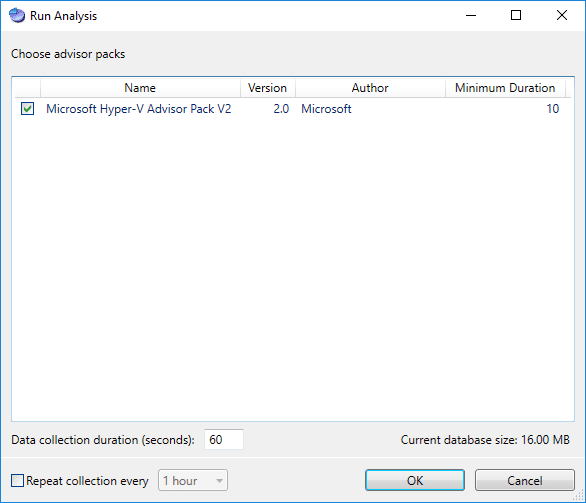This screenshot has height=503, width=586.
Task: Uncheck the Microsoft Hyper-V Advisor Pack checkbox
Action: (x=28, y=109)
